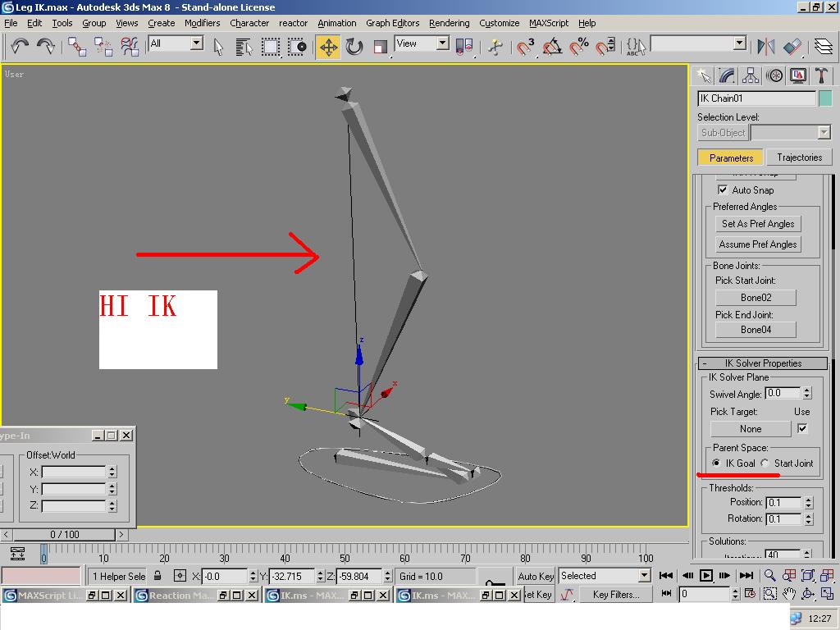The height and width of the screenshot is (630, 840).
Task: Click the Pan hand viewport control
Action: coord(789,594)
